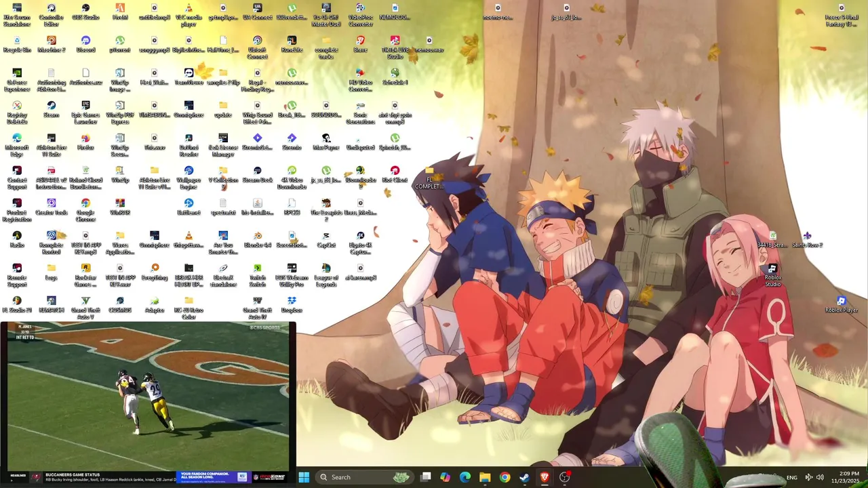Open File Explorer from the taskbar
Screen dimensions: 868x488
click(x=485, y=477)
